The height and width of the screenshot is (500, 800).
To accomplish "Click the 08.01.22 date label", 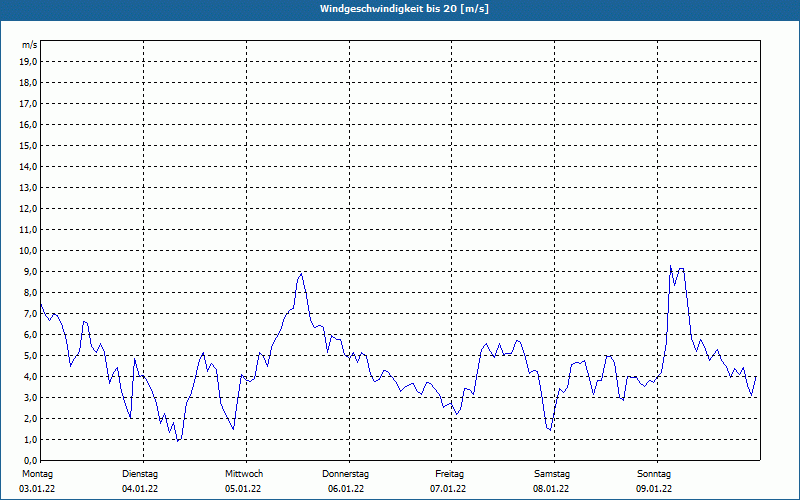I will [x=551, y=489].
